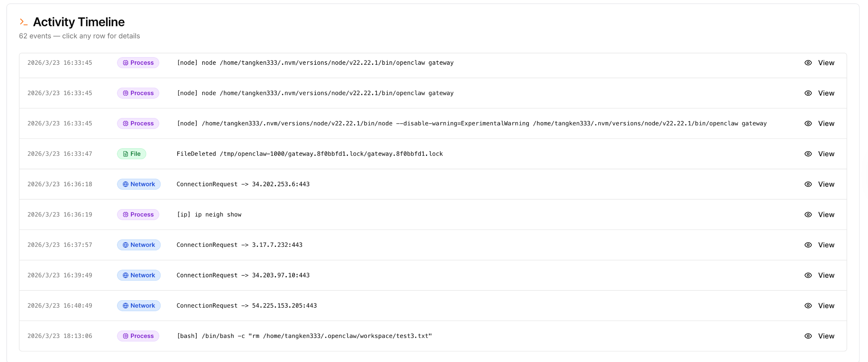Click chip icon in ip neigh Process badge
The height and width of the screenshot is (362, 868).
pos(125,215)
